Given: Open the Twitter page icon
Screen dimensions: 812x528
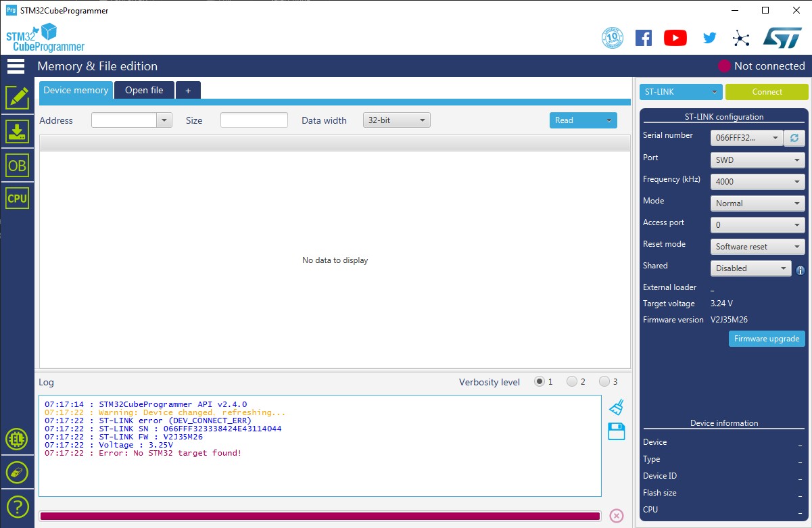Looking at the screenshot, I should [709, 38].
